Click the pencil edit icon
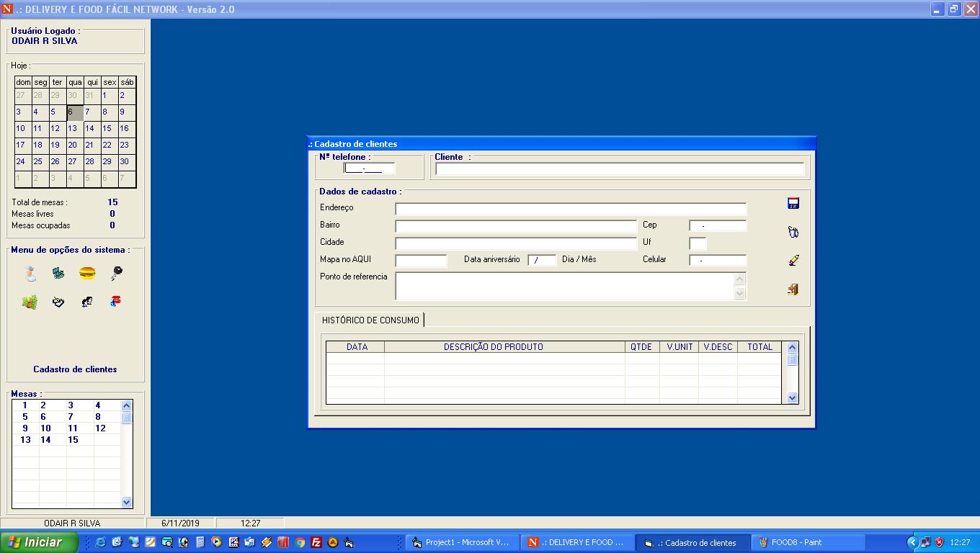The height and width of the screenshot is (553, 980). 793,261
